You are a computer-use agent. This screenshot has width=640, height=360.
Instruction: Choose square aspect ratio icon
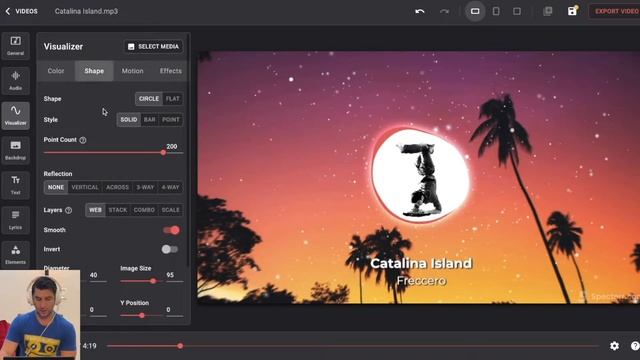[517, 11]
